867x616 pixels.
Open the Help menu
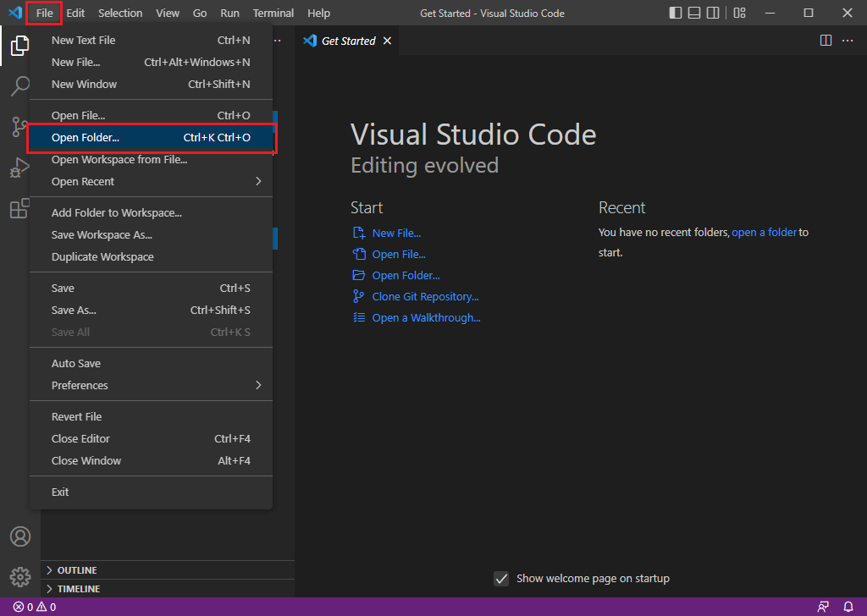(x=318, y=13)
